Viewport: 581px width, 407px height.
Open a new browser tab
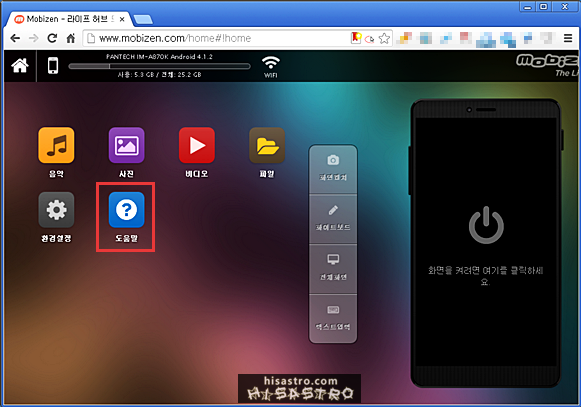tap(143, 19)
